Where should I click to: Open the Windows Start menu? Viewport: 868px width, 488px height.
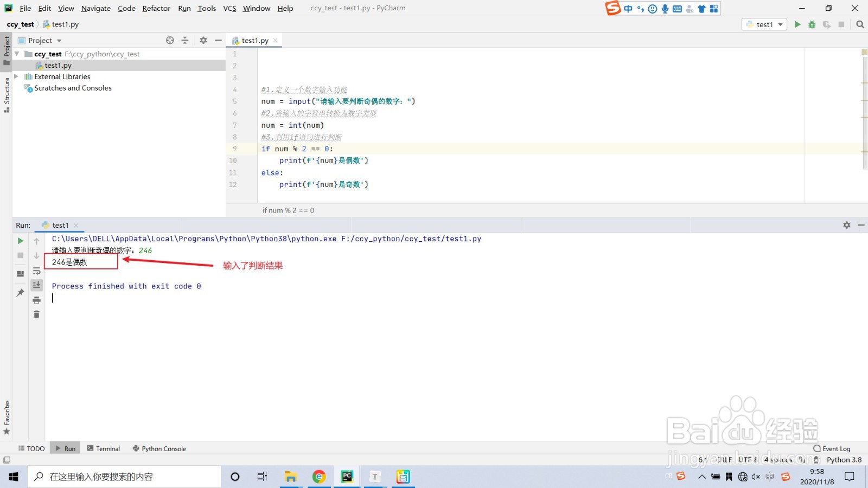[14, 477]
